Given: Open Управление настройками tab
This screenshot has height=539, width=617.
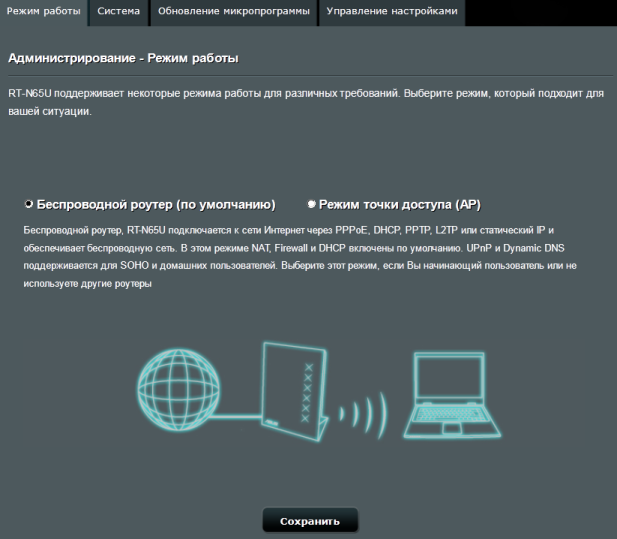Looking at the screenshot, I should point(392,12).
